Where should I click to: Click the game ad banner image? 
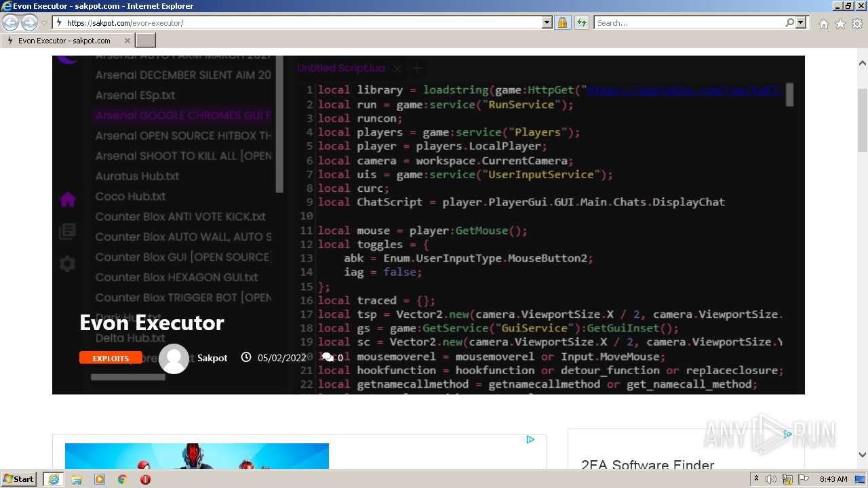pos(197,456)
